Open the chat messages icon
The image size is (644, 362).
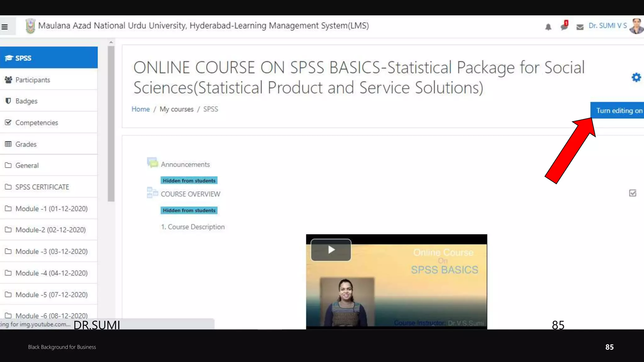(564, 26)
